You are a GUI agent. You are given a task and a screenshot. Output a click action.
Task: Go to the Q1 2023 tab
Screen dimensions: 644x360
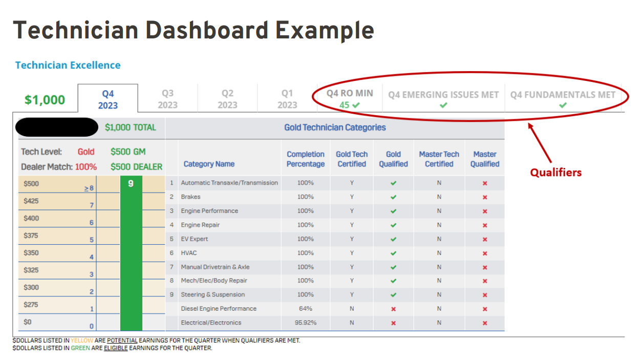tap(287, 99)
